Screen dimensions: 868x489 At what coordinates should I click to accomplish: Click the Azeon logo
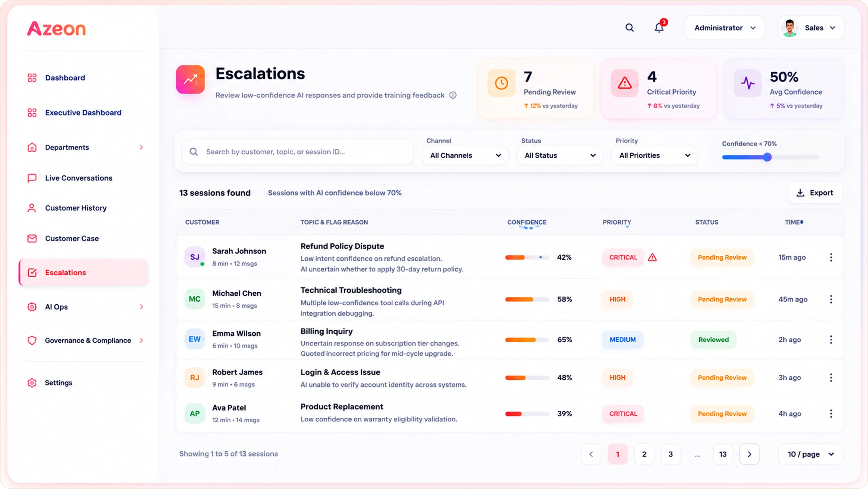click(56, 29)
